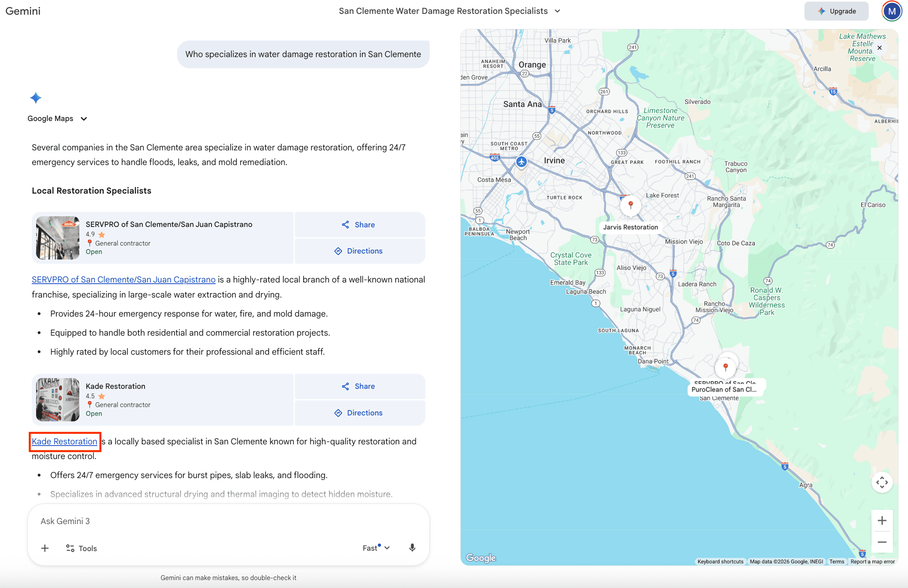Open SERVPRO of San Clemente text link

click(x=123, y=279)
